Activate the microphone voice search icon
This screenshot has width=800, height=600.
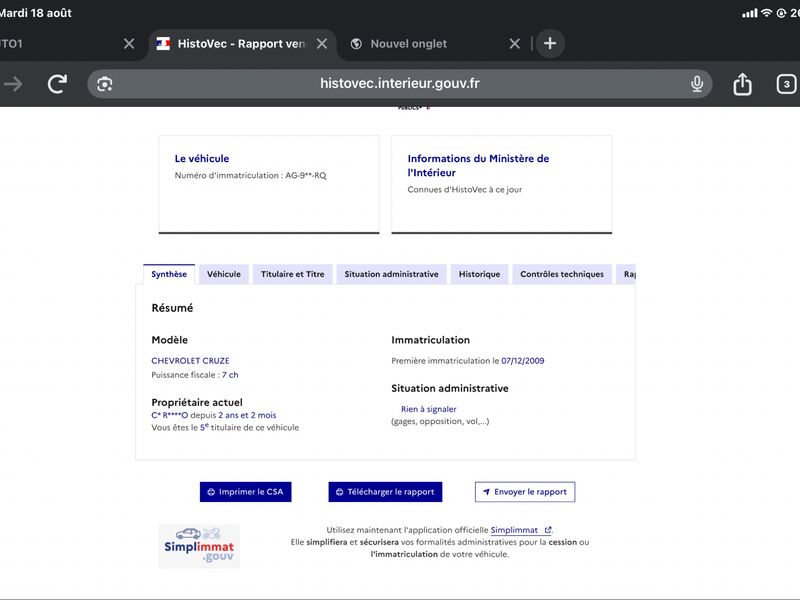[697, 84]
